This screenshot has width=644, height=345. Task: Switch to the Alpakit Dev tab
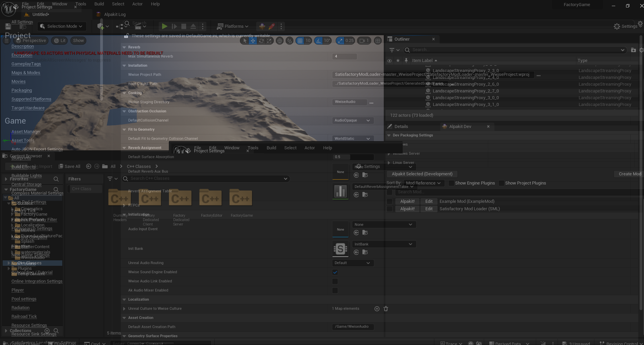point(460,127)
